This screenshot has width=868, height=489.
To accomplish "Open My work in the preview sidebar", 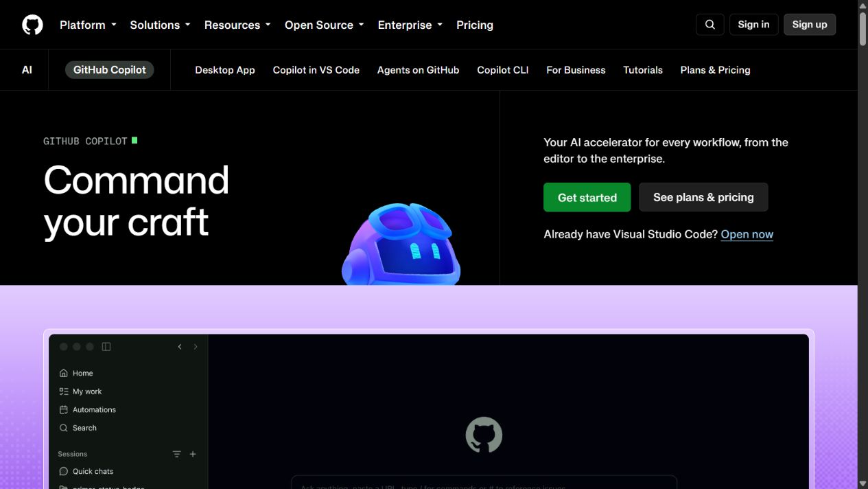I will [x=80, y=391].
